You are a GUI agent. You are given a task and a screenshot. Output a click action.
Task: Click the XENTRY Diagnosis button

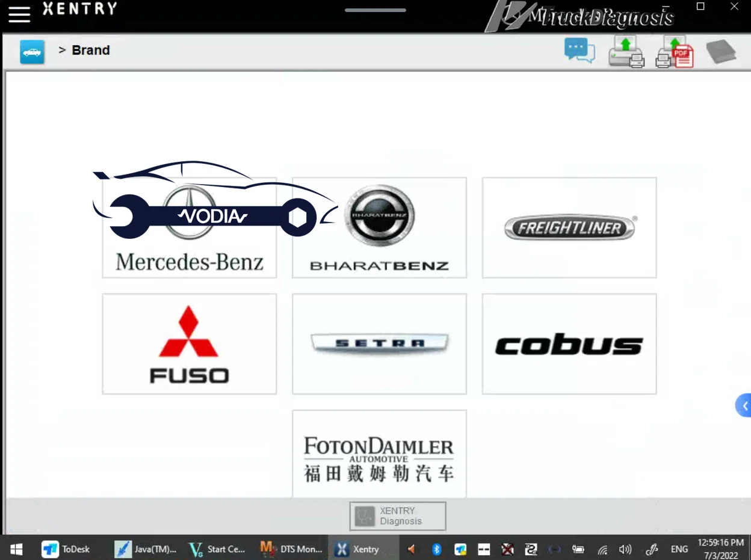click(398, 516)
